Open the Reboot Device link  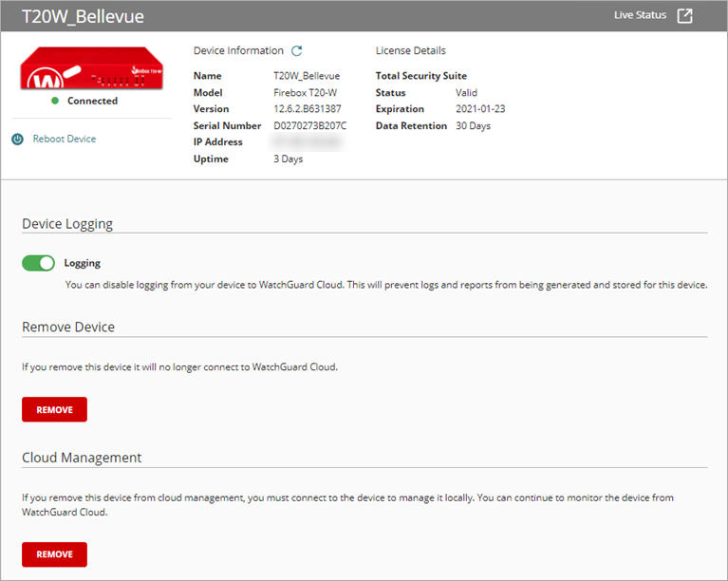64,139
